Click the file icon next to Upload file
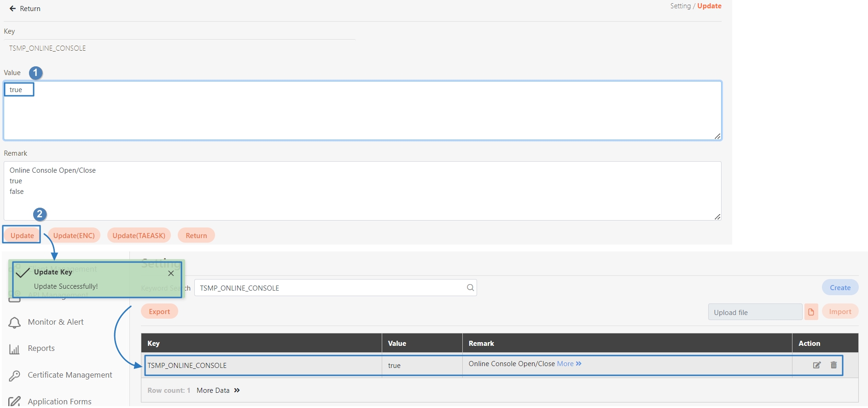 point(811,312)
